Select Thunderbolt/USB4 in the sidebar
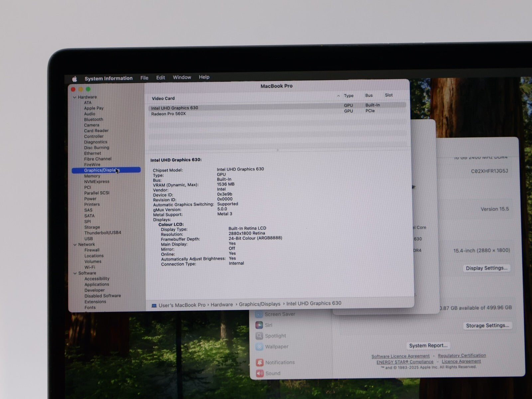This screenshot has width=532, height=399. tap(103, 233)
